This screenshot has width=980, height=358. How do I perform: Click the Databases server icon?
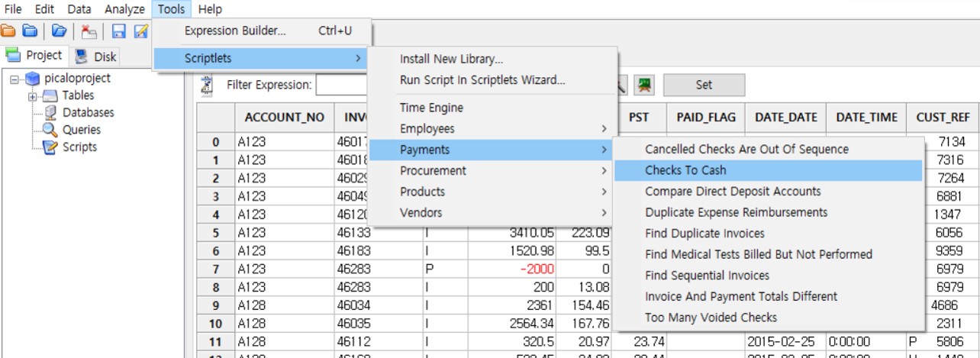tap(50, 112)
